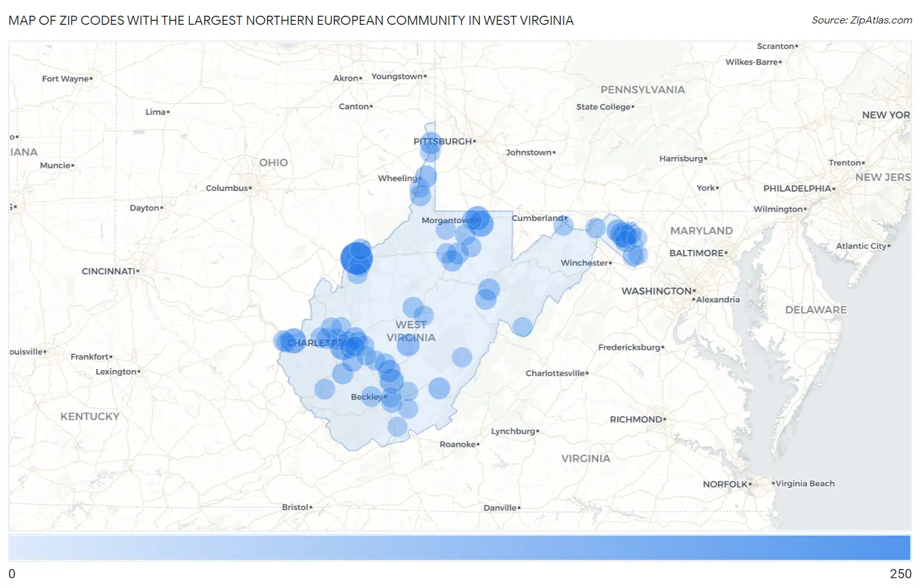Viewport: 920px width, 588px height.
Task: Click the Winchester city label
Action: [x=584, y=263]
